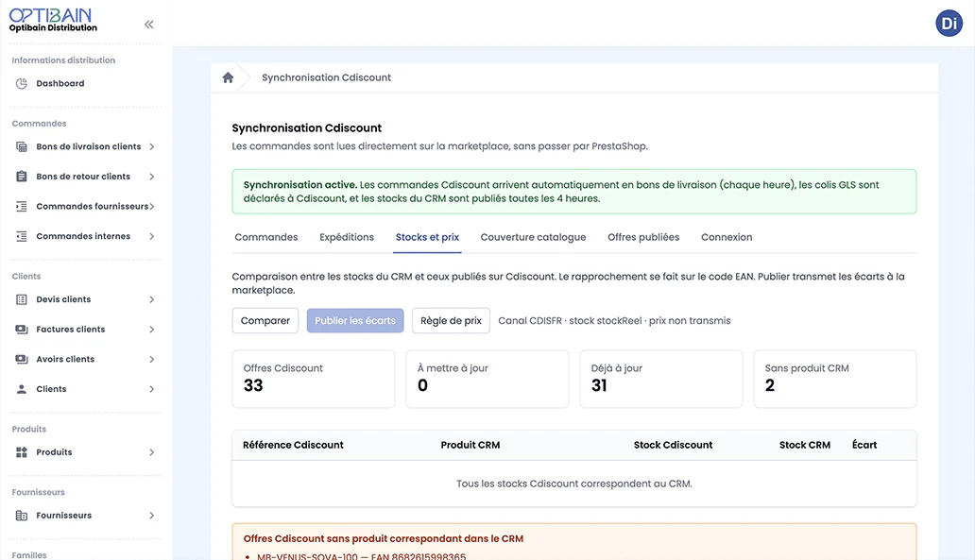
Task: Expand Devis clients chevron
Action: pyautogui.click(x=152, y=299)
